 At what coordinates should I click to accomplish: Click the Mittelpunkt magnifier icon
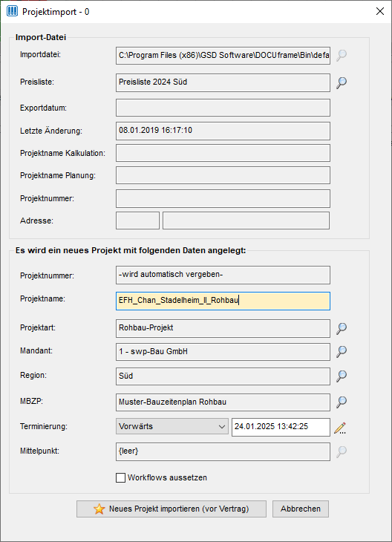(x=342, y=451)
